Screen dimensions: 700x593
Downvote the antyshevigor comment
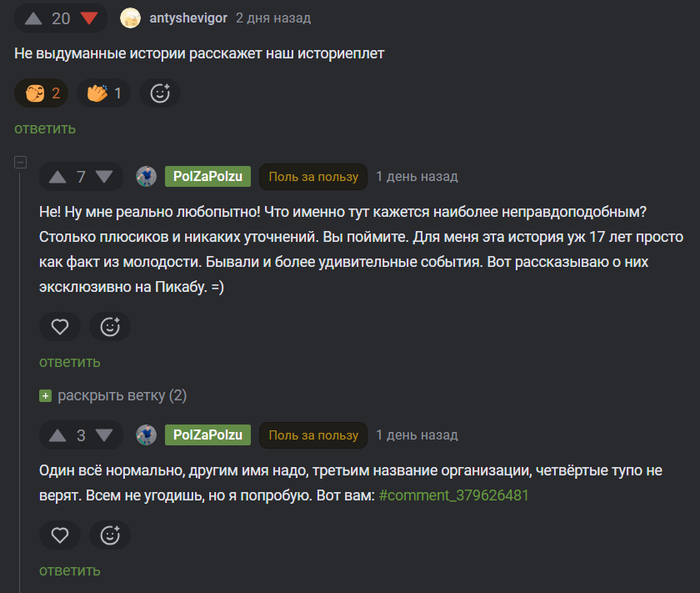tap(89, 18)
